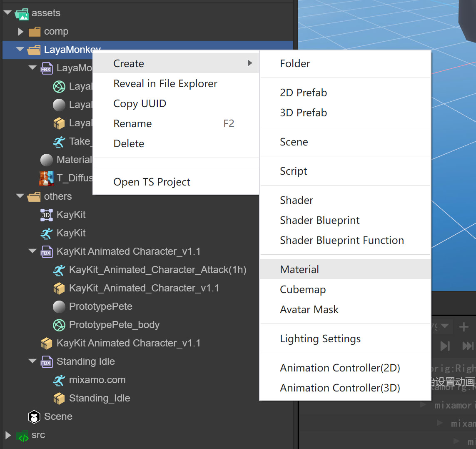Click the Standing Idle FBX file icon

(x=46, y=361)
